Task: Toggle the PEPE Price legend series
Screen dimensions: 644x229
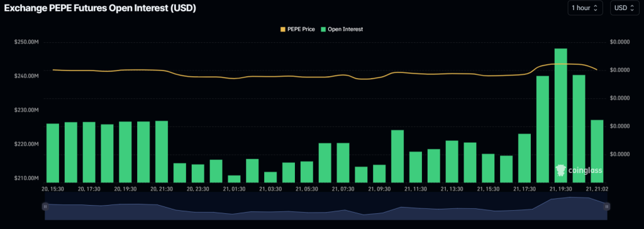Action: 297,30
